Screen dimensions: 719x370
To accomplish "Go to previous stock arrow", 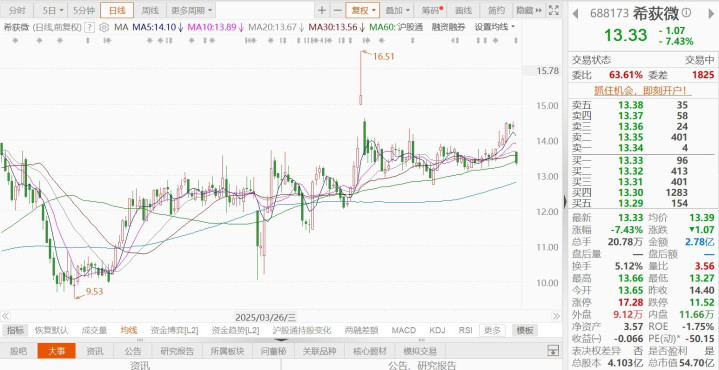I will 575,13.
